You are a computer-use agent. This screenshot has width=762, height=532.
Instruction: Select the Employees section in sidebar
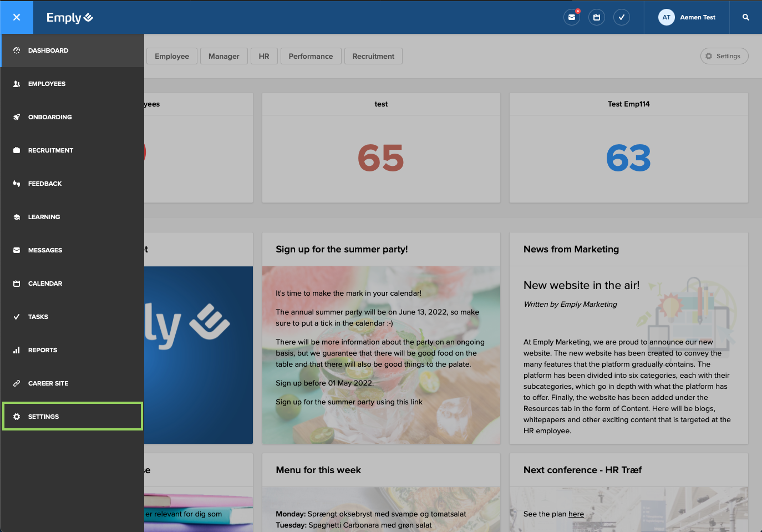(x=47, y=83)
